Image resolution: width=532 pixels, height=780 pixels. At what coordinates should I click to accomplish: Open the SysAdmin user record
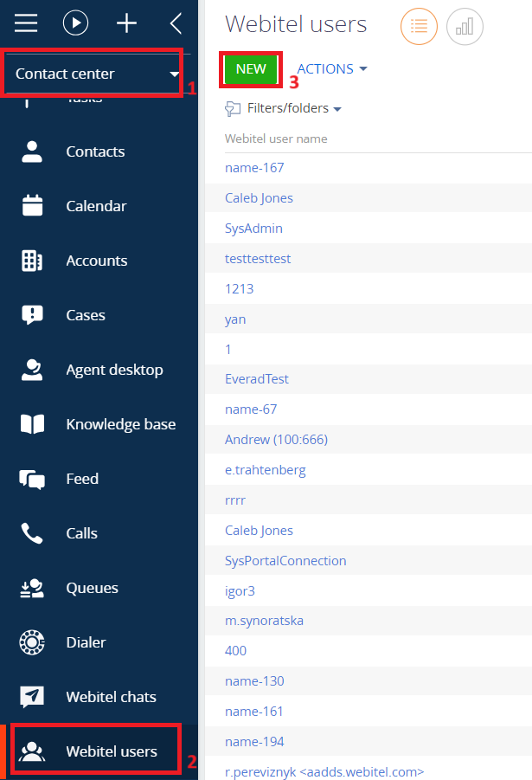(253, 229)
